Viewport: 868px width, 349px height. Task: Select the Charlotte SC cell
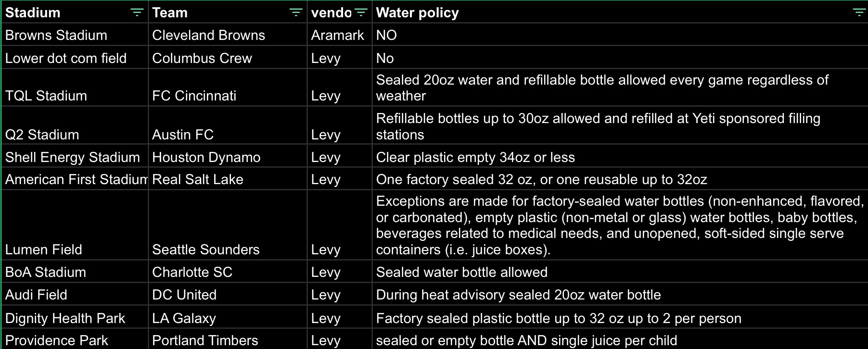228,272
